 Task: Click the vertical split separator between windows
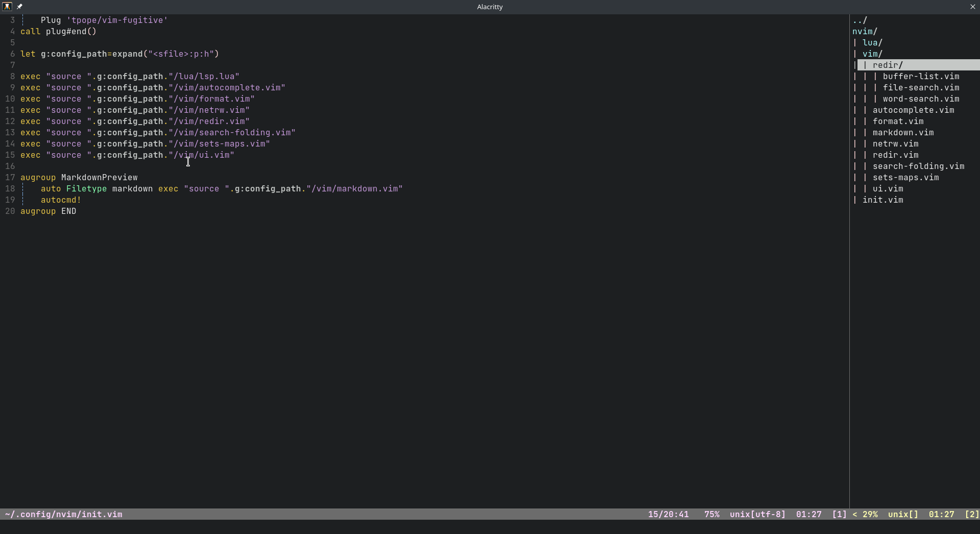(x=849, y=261)
